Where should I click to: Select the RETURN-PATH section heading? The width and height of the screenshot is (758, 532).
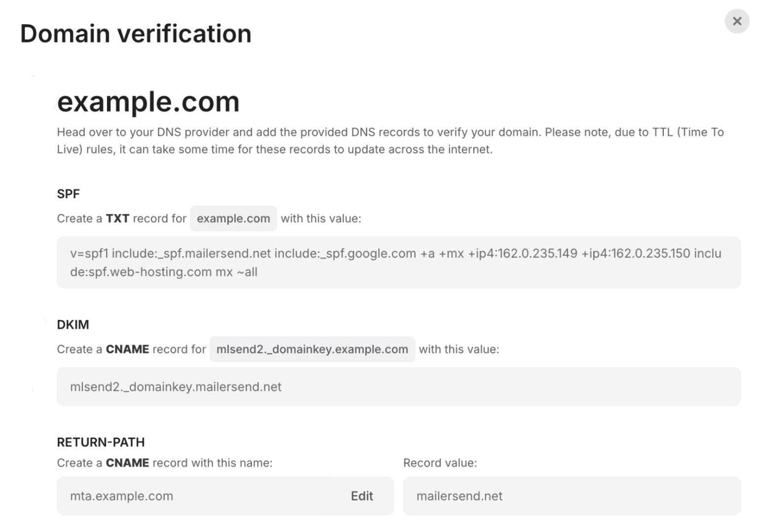pos(101,442)
